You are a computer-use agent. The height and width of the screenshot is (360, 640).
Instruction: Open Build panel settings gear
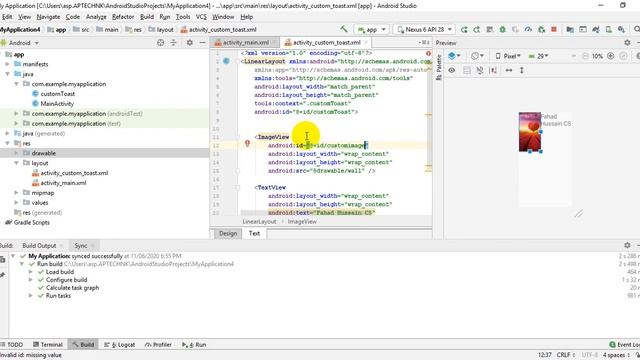627,245
